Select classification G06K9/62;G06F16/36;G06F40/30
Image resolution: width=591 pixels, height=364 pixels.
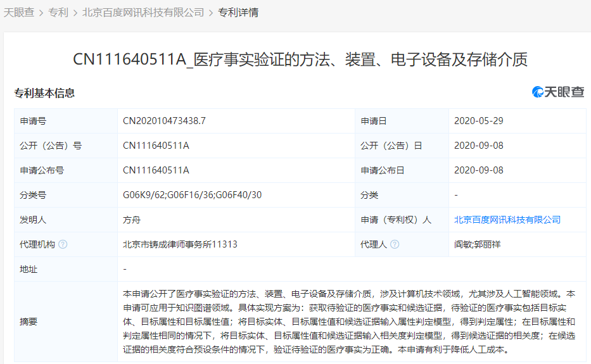192,195
